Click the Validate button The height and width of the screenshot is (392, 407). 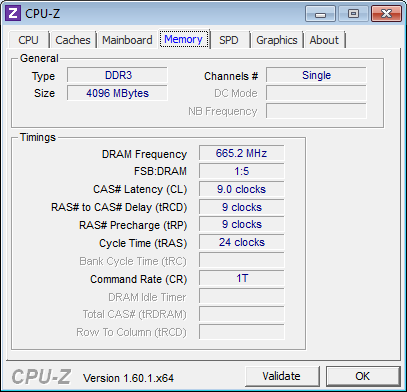point(282,376)
